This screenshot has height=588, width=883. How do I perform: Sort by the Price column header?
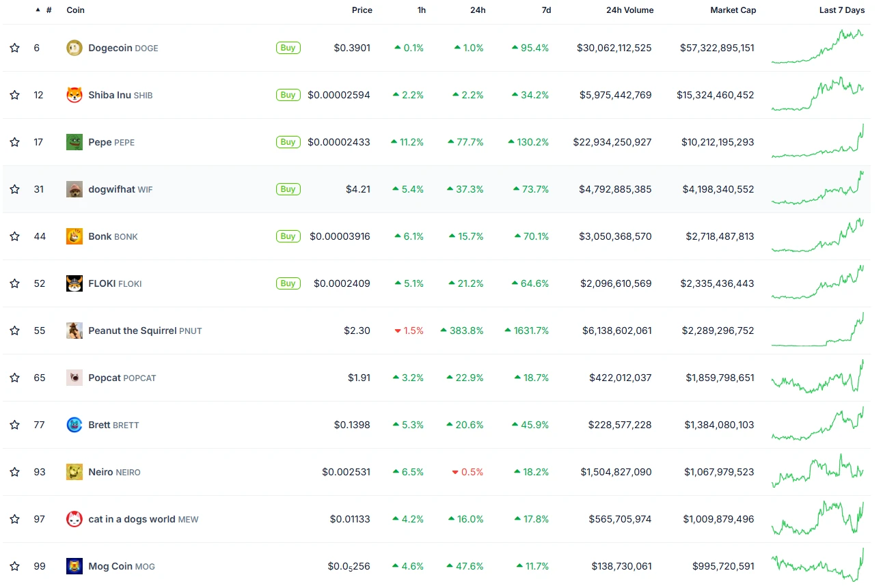pos(362,10)
